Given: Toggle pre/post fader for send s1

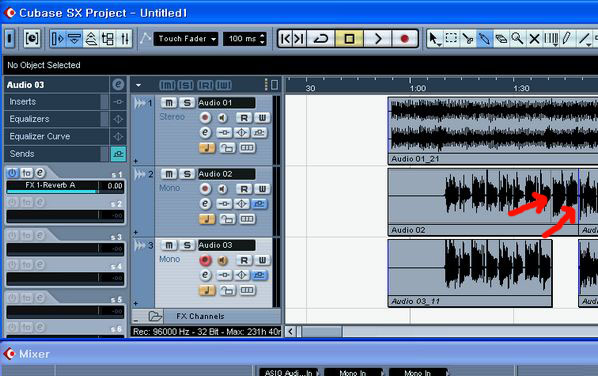Looking at the screenshot, I should click(x=26, y=173).
